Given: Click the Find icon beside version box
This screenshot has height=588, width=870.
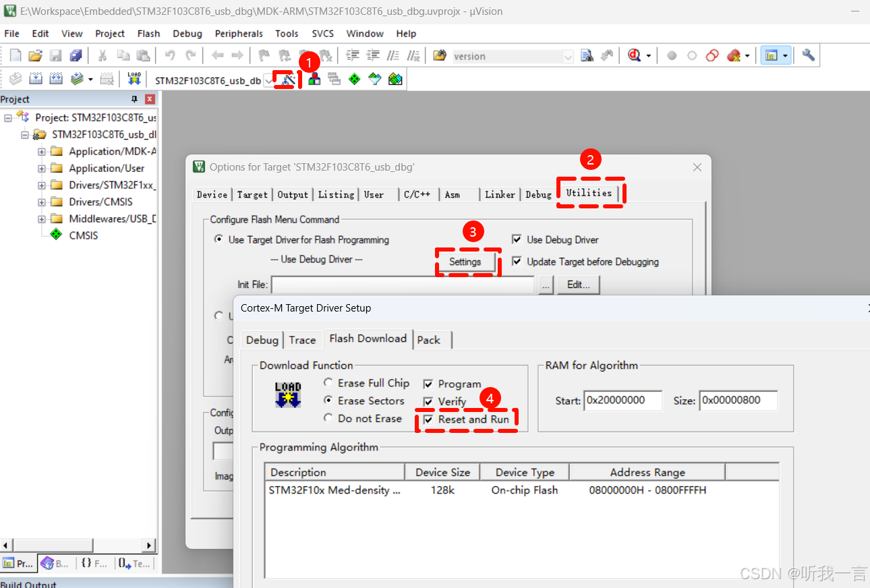Looking at the screenshot, I should click(587, 56).
